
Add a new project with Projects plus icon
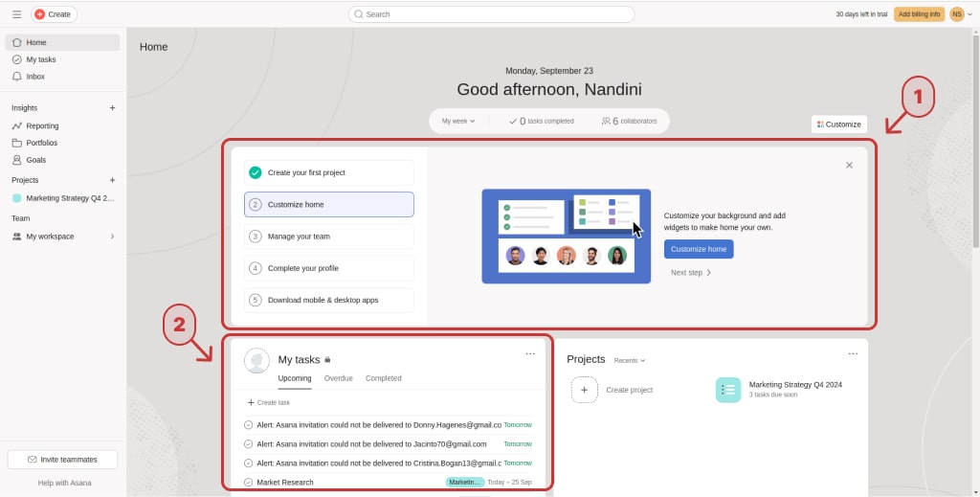(x=113, y=180)
